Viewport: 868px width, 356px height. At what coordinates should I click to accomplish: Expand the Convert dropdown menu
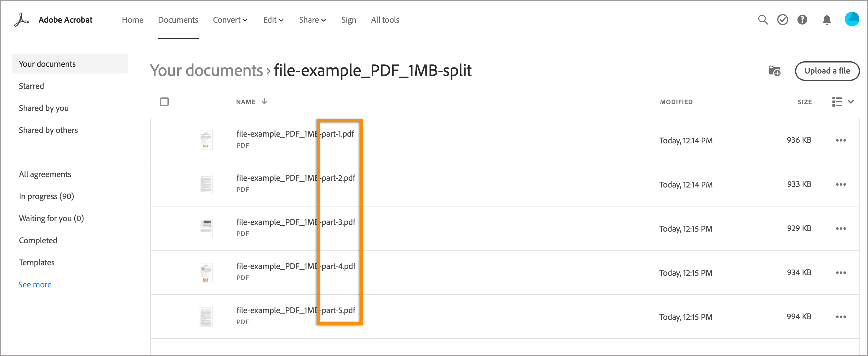coord(230,20)
